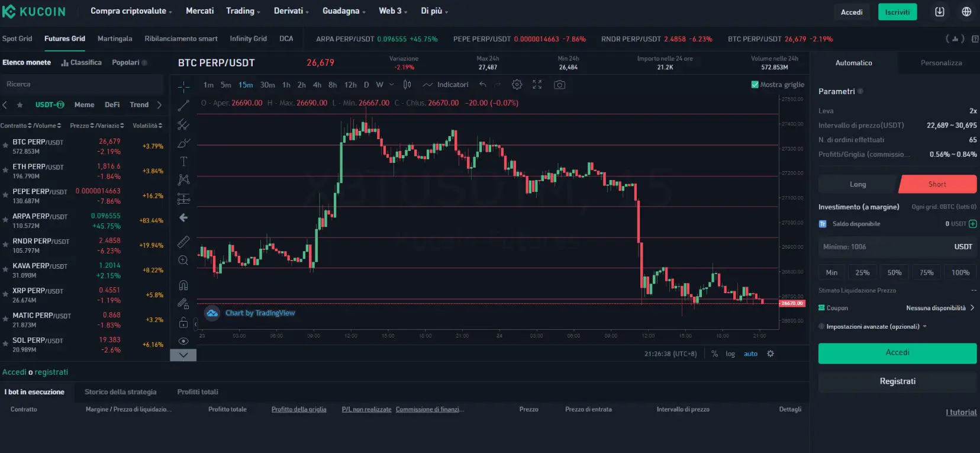Switch to the Martingala tab
Image resolution: width=980 pixels, height=453 pixels.
coord(115,38)
